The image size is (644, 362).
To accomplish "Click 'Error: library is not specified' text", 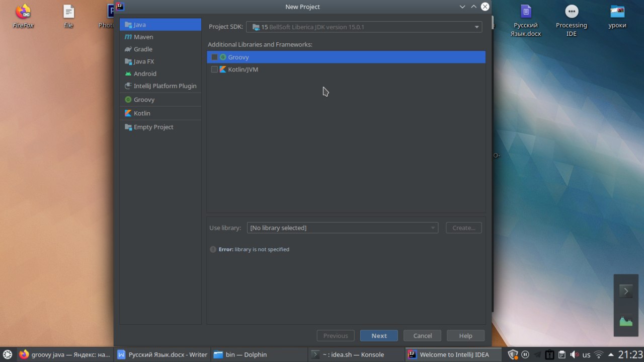I will pos(254,249).
